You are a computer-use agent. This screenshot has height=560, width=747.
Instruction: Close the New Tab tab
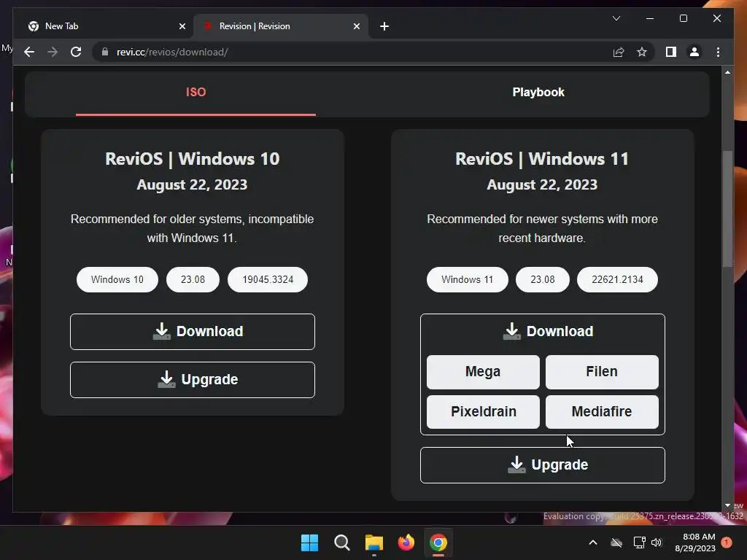click(x=182, y=26)
